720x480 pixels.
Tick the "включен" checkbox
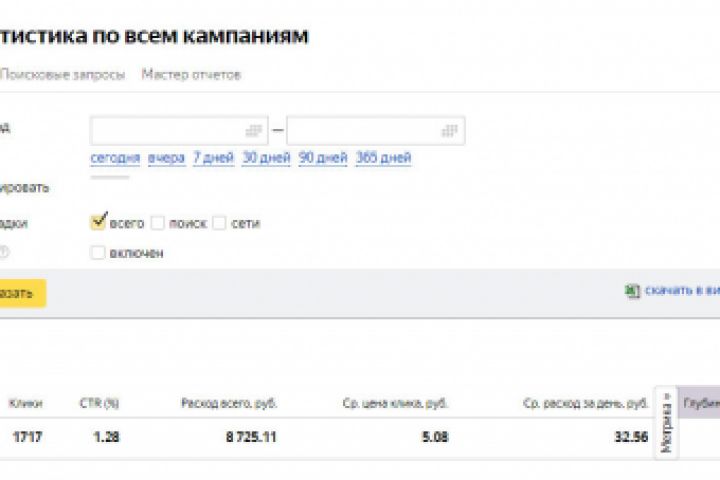pos(98,253)
